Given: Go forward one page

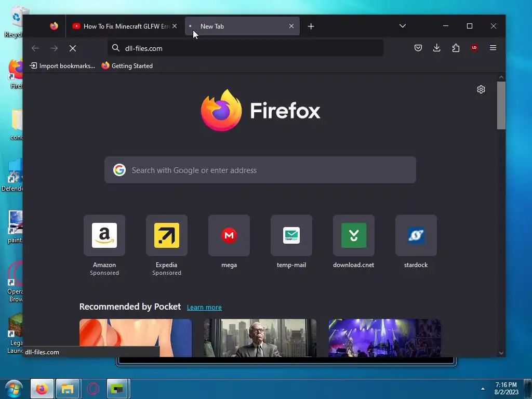Looking at the screenshot, I should pos(54,48).
